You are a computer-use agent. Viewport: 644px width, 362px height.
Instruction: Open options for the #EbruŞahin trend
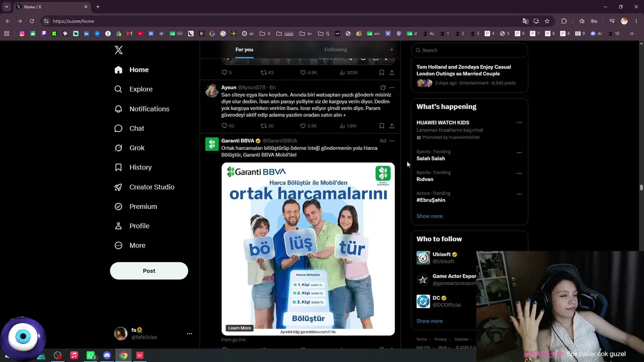pyautogui.click(x=519, y=194)
